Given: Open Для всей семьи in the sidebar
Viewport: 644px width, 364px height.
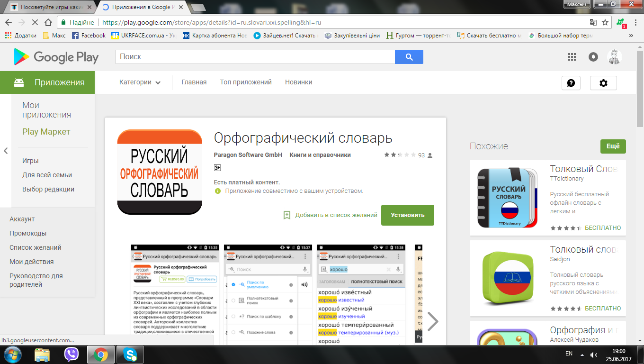Looking at the screenshot, I should [47, 175].
